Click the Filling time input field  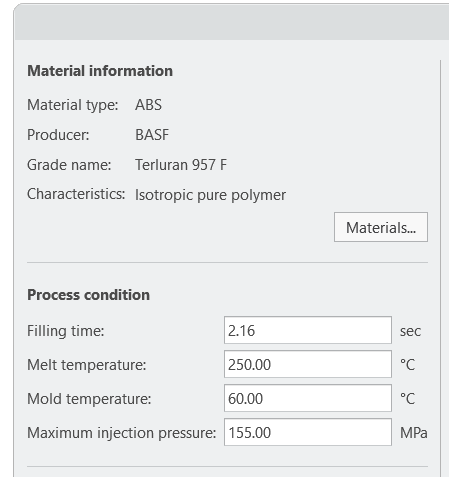tap(308, 330)
